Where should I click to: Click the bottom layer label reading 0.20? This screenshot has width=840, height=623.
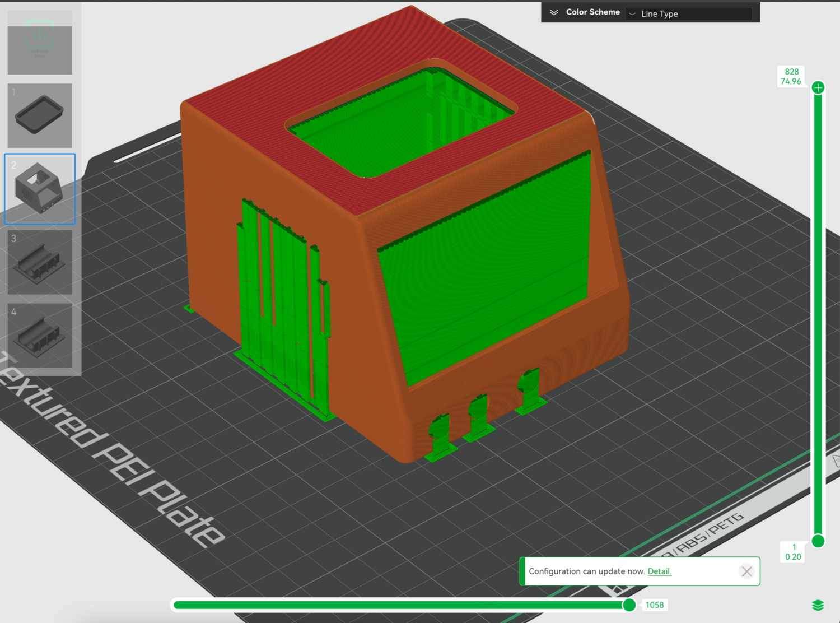(793, 556)
